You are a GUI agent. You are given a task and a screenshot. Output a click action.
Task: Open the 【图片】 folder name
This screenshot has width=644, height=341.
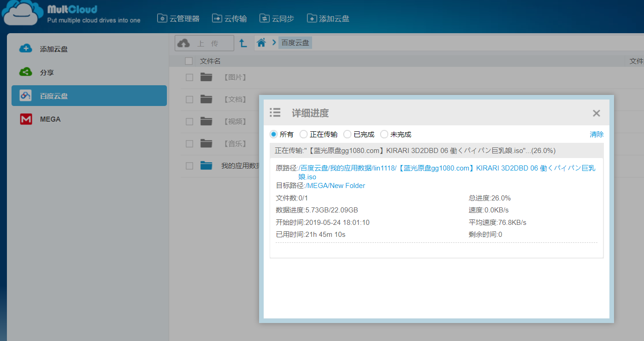pos(235,77)
